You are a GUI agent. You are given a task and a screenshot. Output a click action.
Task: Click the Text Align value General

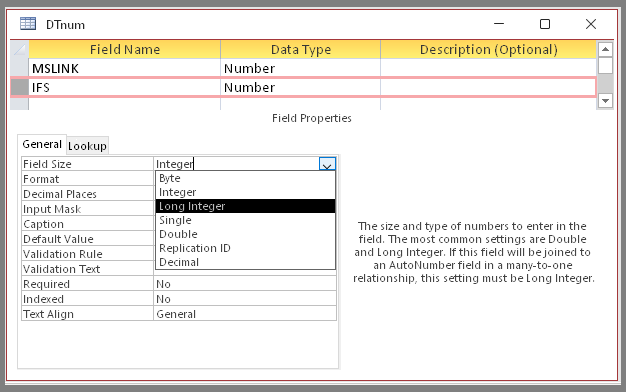(245, 314)
